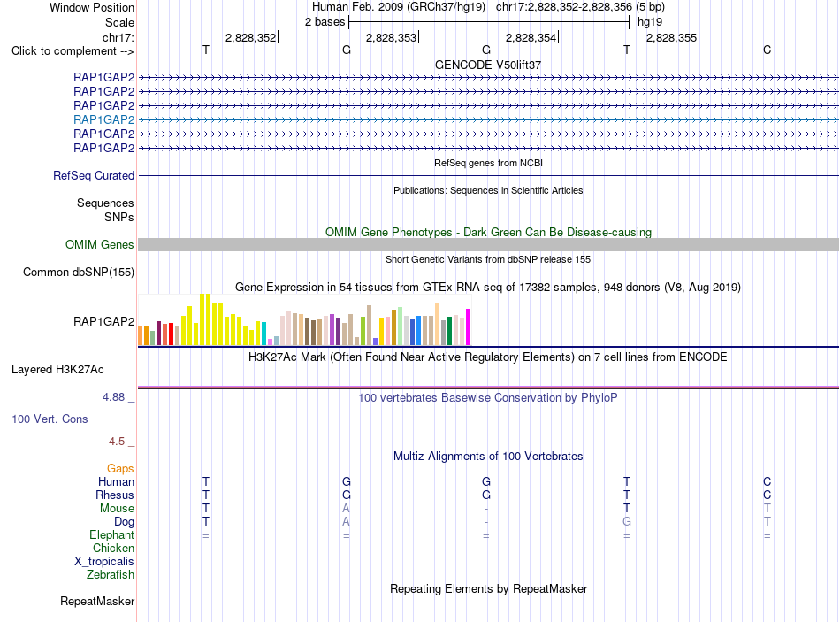Select the chr17:2,828,352-2,828,356 (5 bp) position text
Screen dimensions: 840x622
[580, 7]
